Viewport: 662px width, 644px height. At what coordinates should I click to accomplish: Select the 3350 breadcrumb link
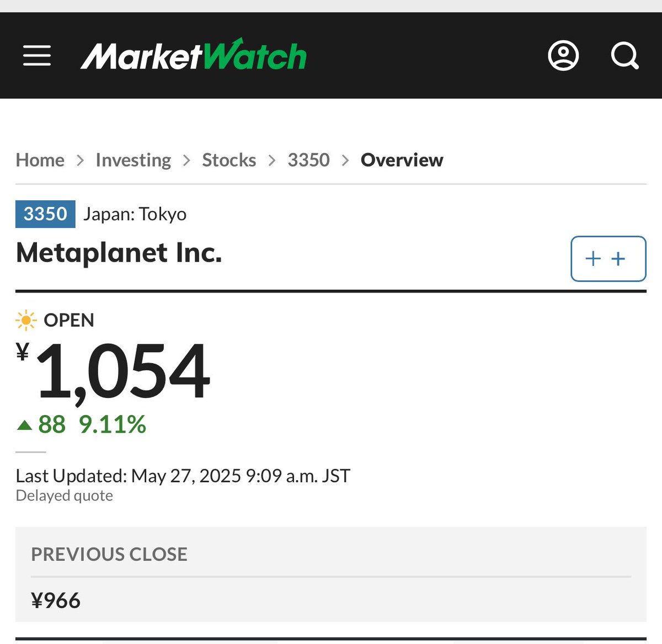tap(308, 160)
